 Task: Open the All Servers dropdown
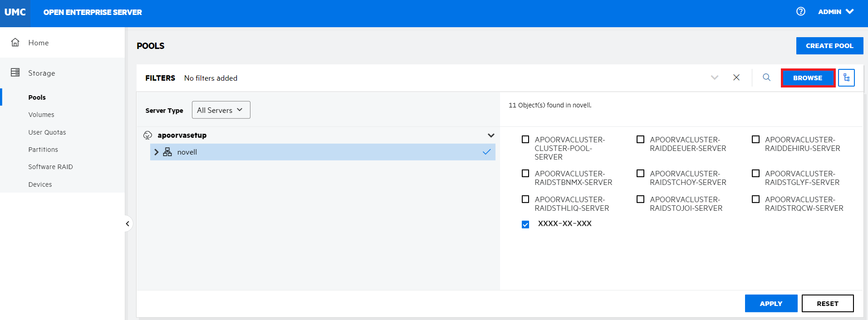pyautogui.click(x=221, y=110)
